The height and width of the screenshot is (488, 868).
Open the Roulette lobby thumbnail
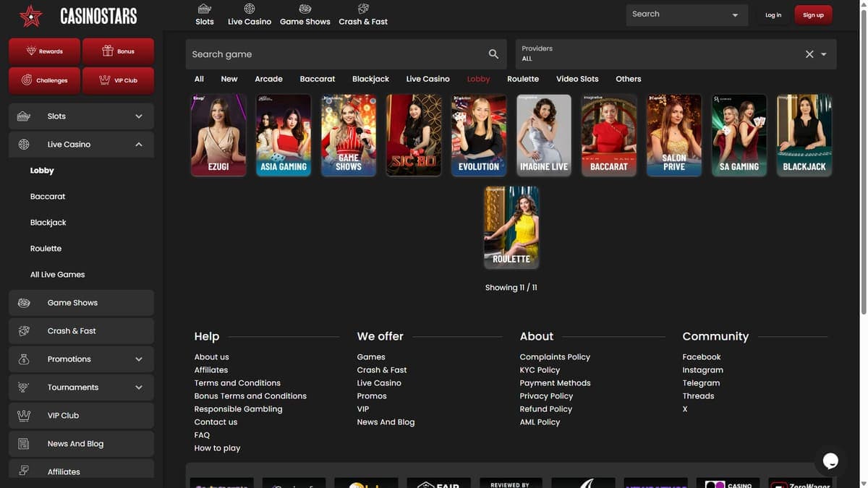coord(511,228)
